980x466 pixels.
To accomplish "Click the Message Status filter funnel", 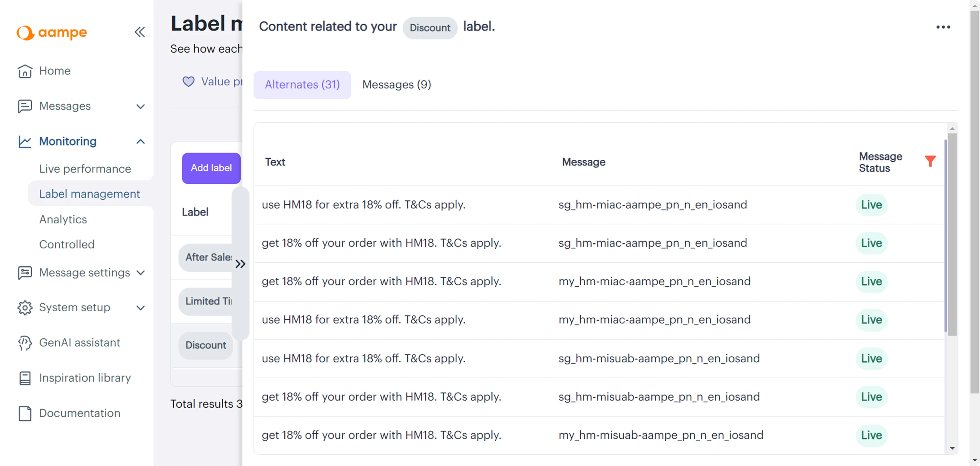I will click(931, 161).
